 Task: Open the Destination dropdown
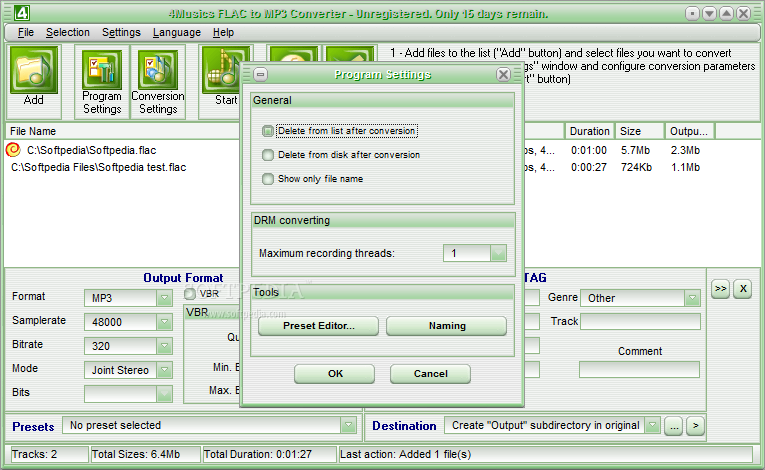coord(652,425)
